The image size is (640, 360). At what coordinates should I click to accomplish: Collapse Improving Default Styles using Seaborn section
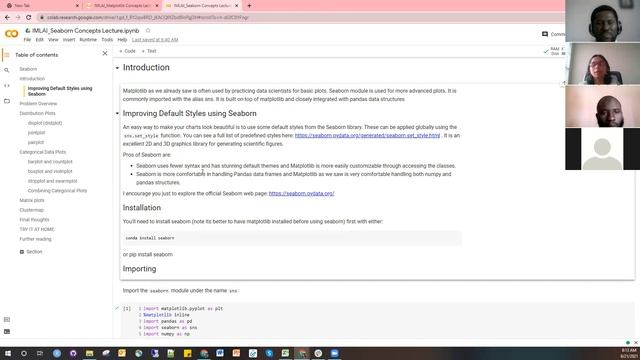[x=117, y=113]
